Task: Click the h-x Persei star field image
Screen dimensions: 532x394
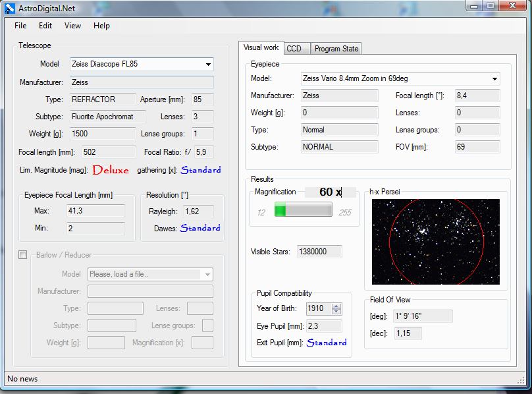Action: tap(436, 242)
